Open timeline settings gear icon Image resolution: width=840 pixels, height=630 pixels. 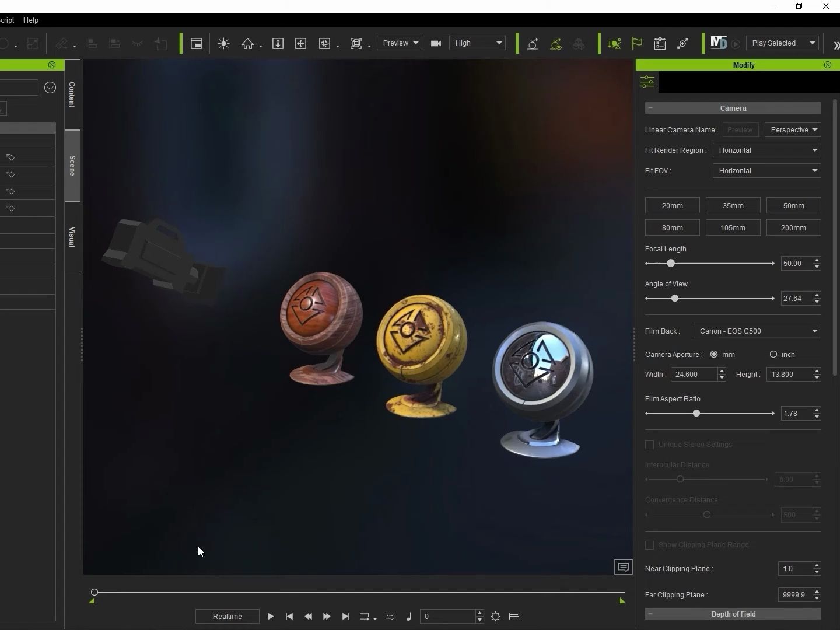(x=495, y=617)
